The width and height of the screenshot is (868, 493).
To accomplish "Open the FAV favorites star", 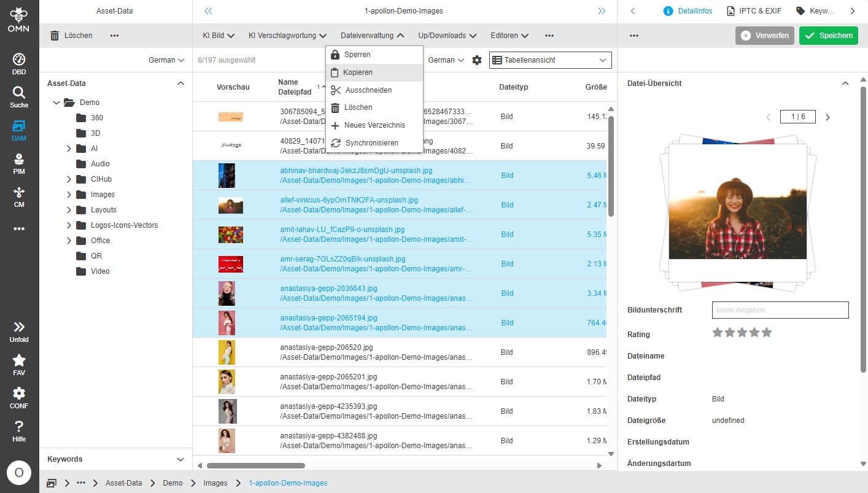I will pyautogui.click(x=19, y=365).
